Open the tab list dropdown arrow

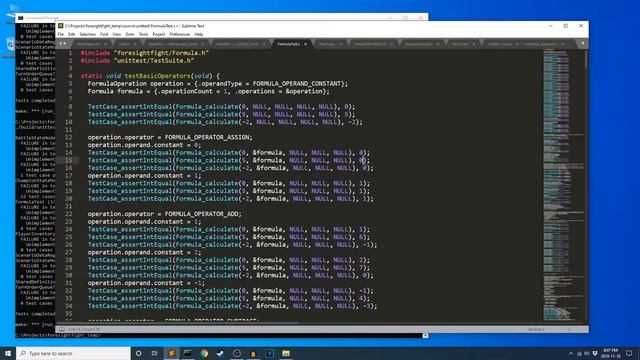pyautogui.click(x=582, y=43)
